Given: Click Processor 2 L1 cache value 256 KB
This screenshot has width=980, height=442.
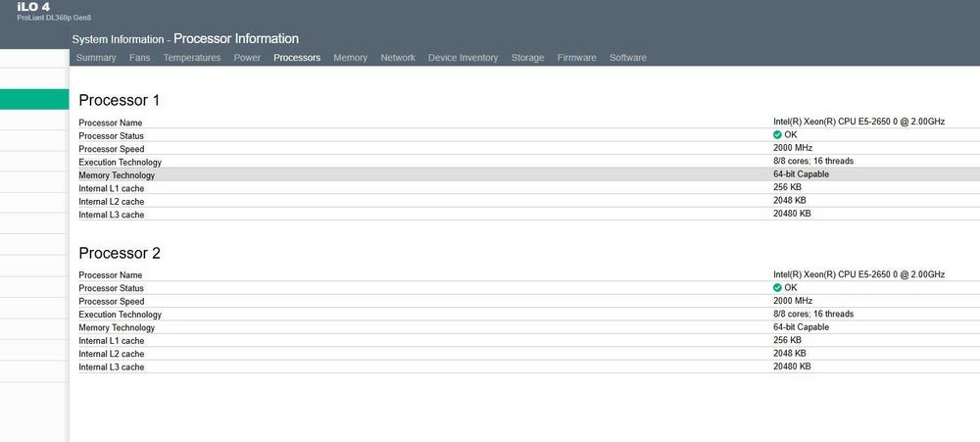Looking at the screenshot, I should coord(787,340).
